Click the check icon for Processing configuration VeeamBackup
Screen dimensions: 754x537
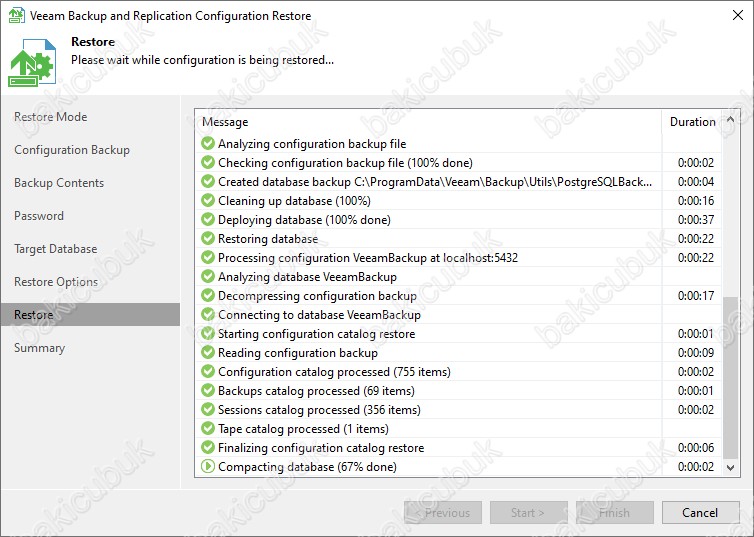208,257
